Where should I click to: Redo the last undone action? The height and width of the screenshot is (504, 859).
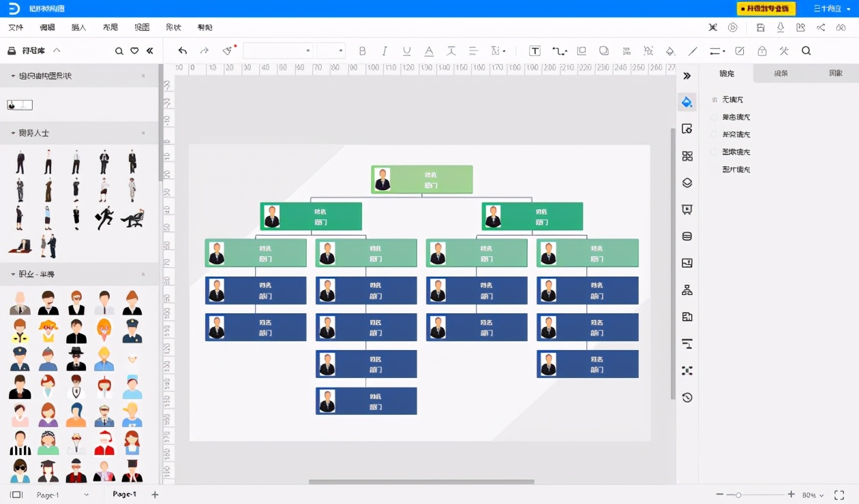pyautogui.click(x=204, y=51)
